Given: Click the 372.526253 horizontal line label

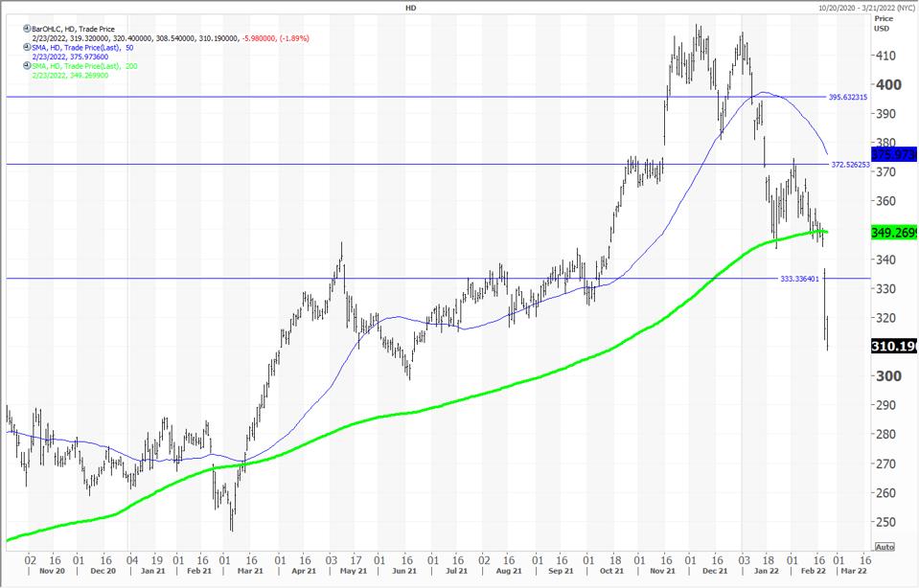Looking at the screenshot, I should click(x=847, y=165).
